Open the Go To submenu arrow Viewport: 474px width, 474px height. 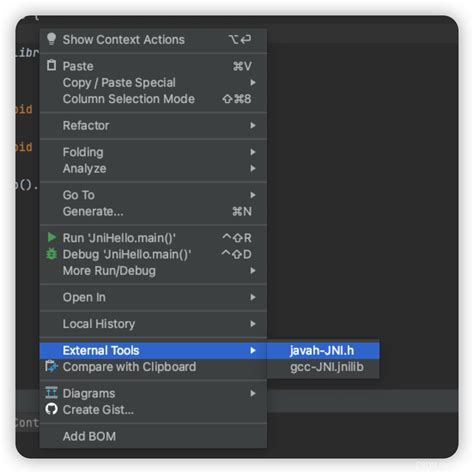pos(253,195)
